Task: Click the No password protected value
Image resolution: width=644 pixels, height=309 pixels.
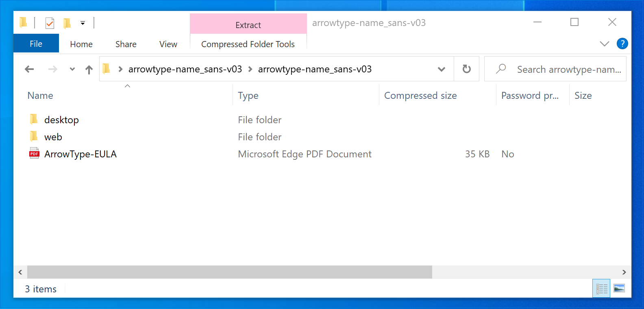Action: (508, 154)
